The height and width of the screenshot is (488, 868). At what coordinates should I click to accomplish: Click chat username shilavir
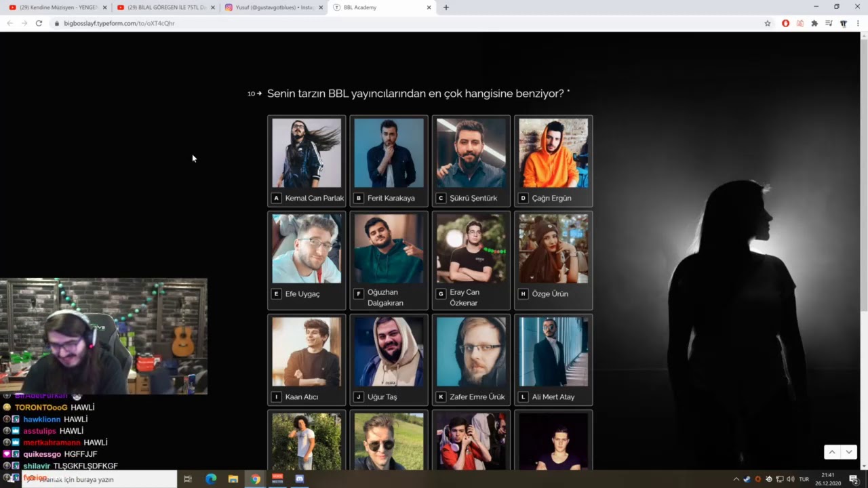[37, 466]
